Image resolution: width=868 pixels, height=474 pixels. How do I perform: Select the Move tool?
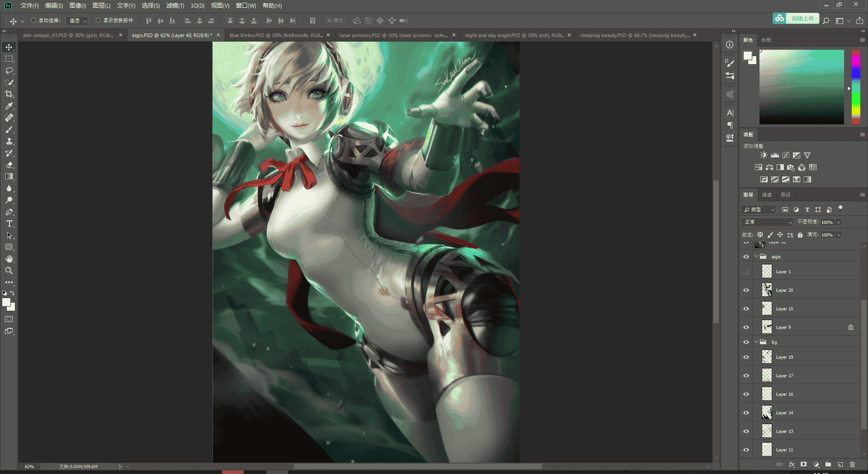[9, 47]
